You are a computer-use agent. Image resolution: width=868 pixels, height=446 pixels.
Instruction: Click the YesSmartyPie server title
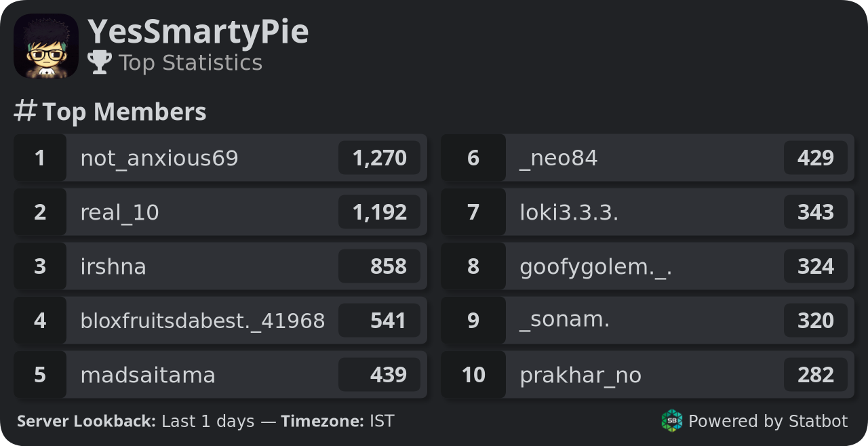click(x=198, y=32)
